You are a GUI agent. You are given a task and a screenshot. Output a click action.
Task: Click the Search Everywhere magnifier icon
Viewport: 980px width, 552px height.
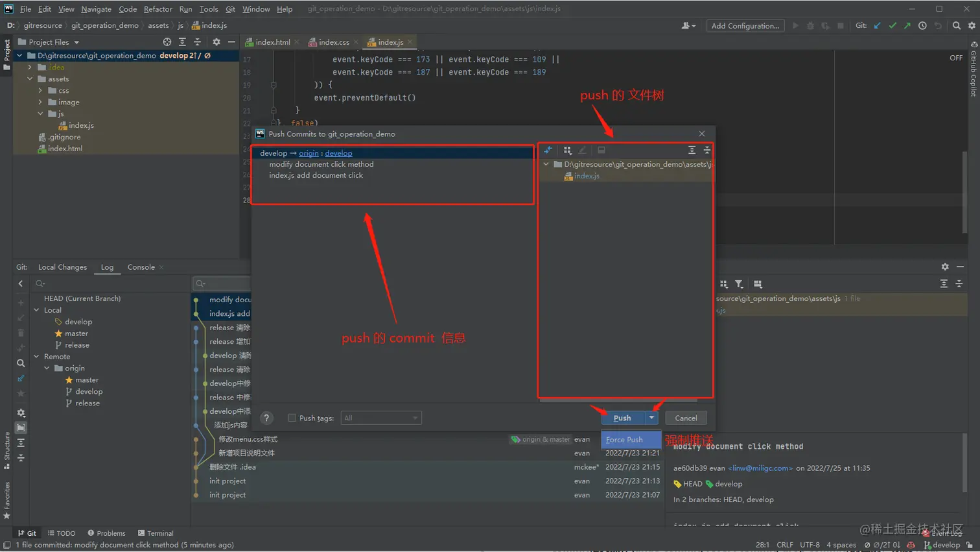pos(957,26)
